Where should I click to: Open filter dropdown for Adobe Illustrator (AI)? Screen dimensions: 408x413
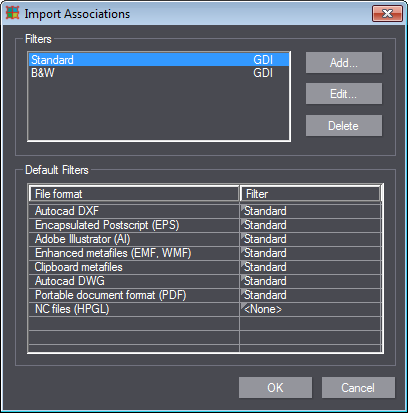click(310, 239)
